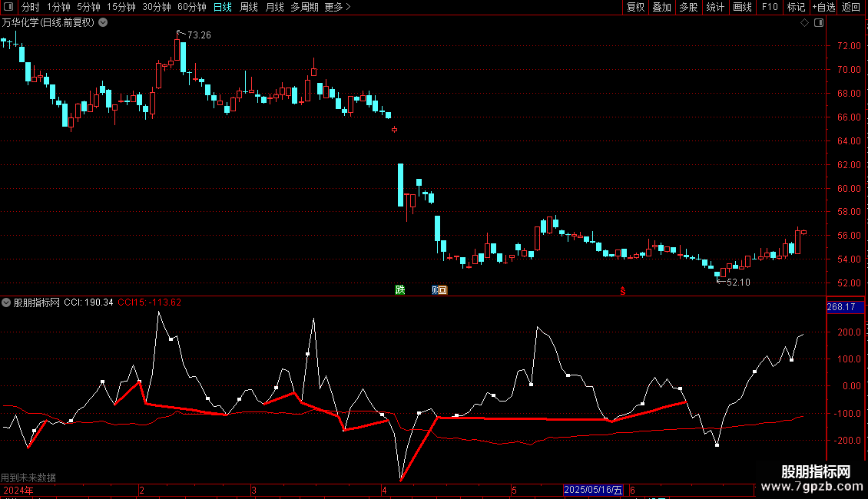The width and height of the screenshot is (868, 499).
Task: Click the 万华化学(日线.前复权) title text
Action: point(48,23)
